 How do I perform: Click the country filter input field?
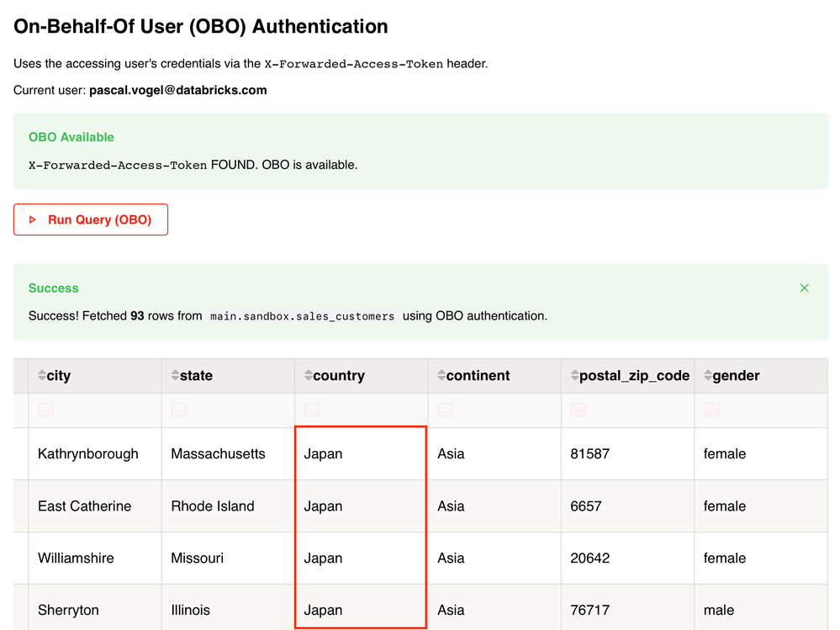tap(362, 410)
